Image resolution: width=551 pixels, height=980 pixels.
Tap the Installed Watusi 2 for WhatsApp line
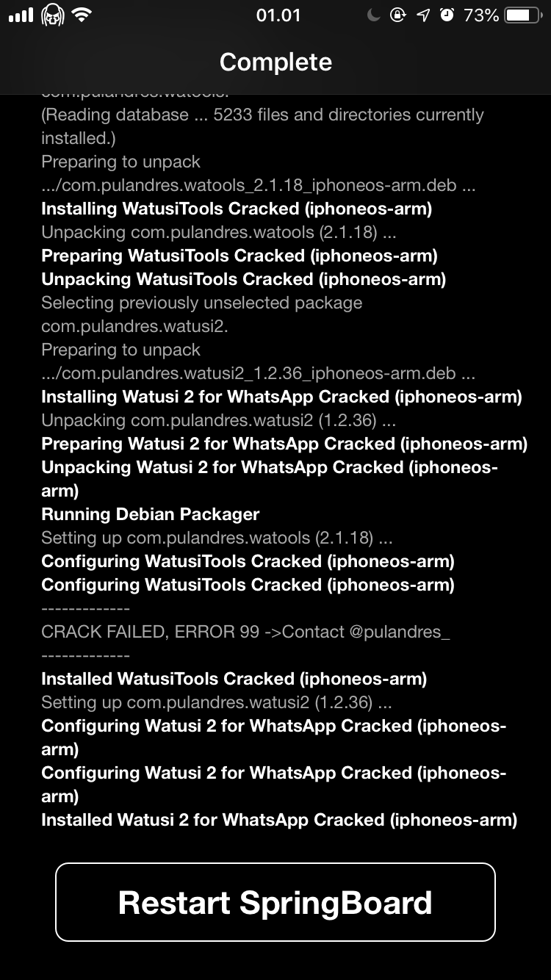(x=279, y=820)
